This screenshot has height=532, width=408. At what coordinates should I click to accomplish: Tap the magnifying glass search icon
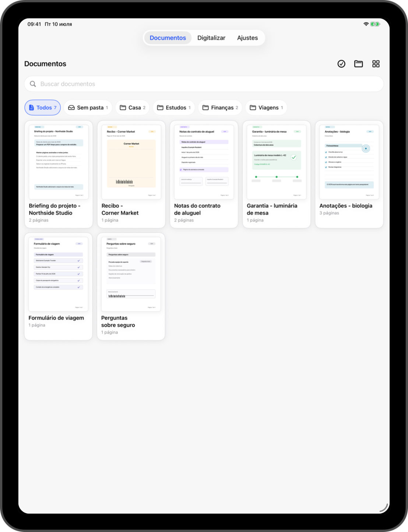coord(33,84)
